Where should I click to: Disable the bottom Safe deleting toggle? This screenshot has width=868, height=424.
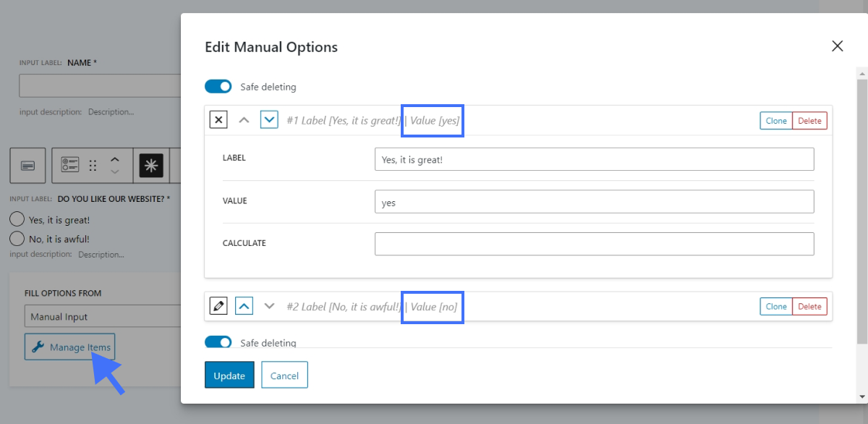(x=218, y=342)
